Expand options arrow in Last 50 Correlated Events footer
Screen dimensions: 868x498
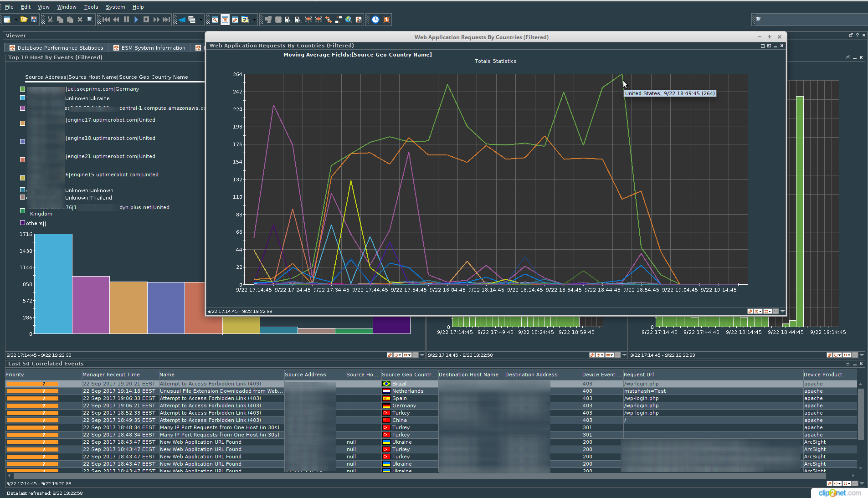point(862,483)
